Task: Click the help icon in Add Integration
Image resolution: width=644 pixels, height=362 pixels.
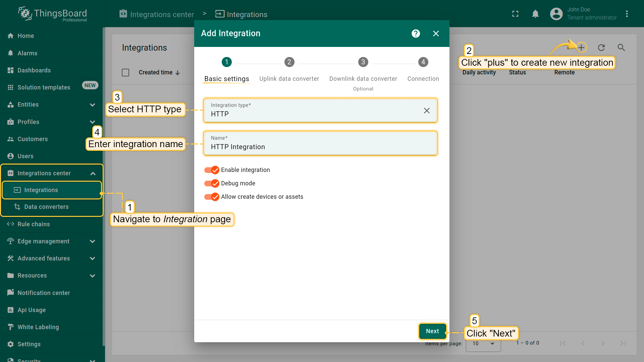Action: [416, 34]
